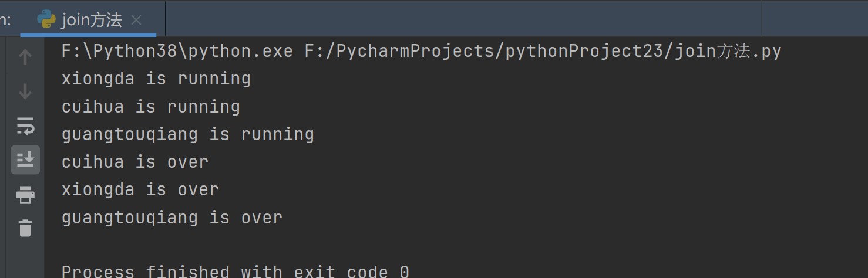
Task: Close the join方法 run tab
Action: pos(136,21)
